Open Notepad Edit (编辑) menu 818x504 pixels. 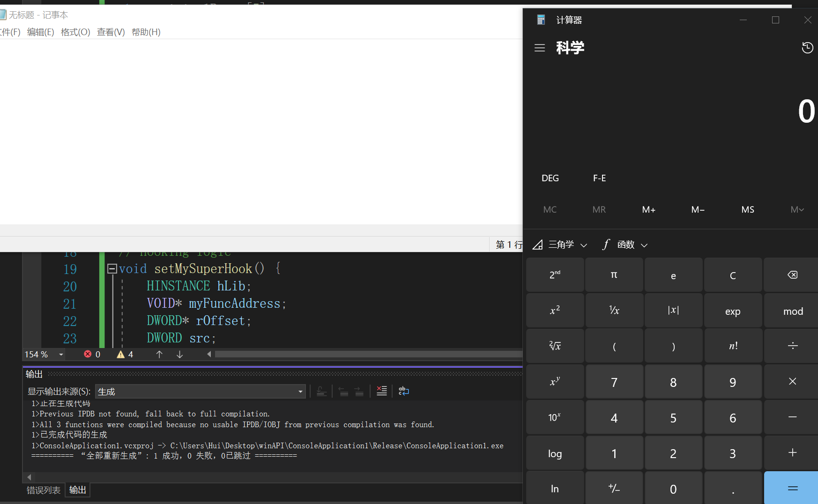point(41,32)
